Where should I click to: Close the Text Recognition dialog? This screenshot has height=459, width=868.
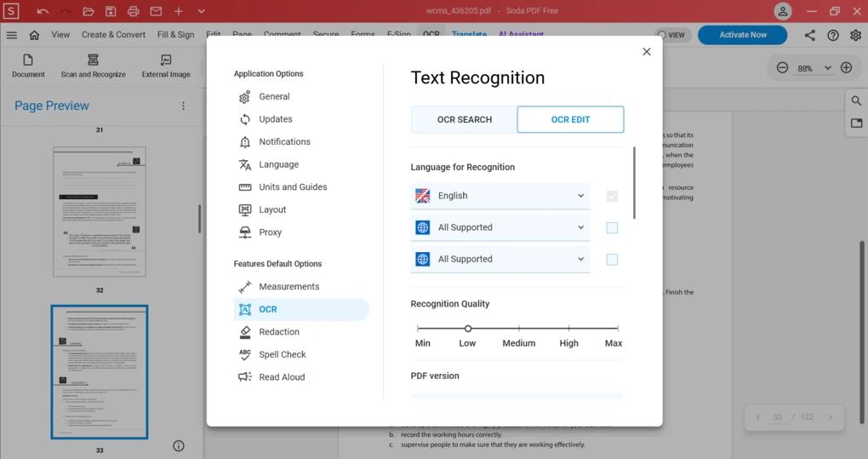(647, 52)
